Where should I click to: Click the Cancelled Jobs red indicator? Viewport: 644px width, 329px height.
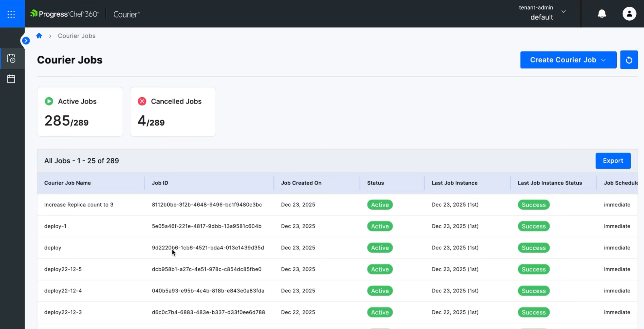click(x=142, y=101)
